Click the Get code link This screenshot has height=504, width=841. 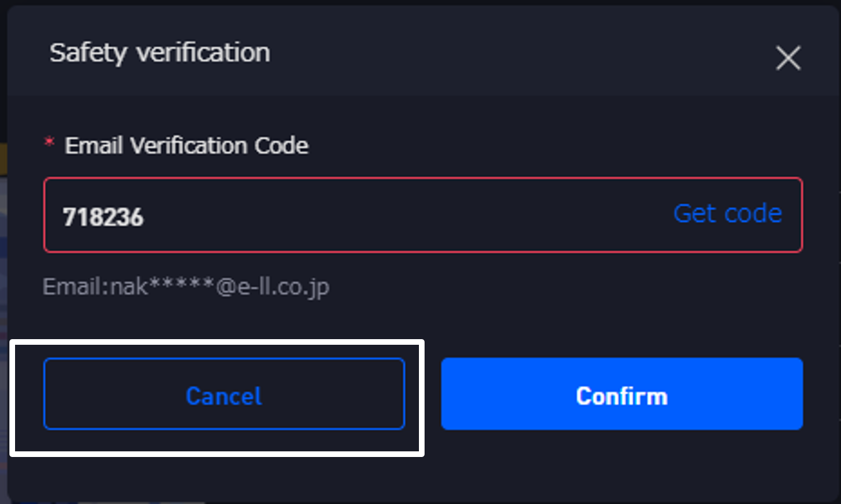[727, 214]
